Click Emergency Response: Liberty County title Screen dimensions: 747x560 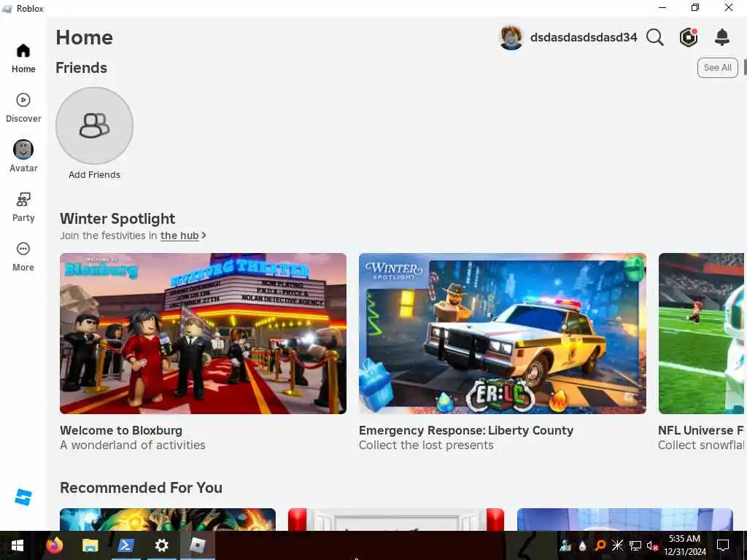click(x=466, y=430)
